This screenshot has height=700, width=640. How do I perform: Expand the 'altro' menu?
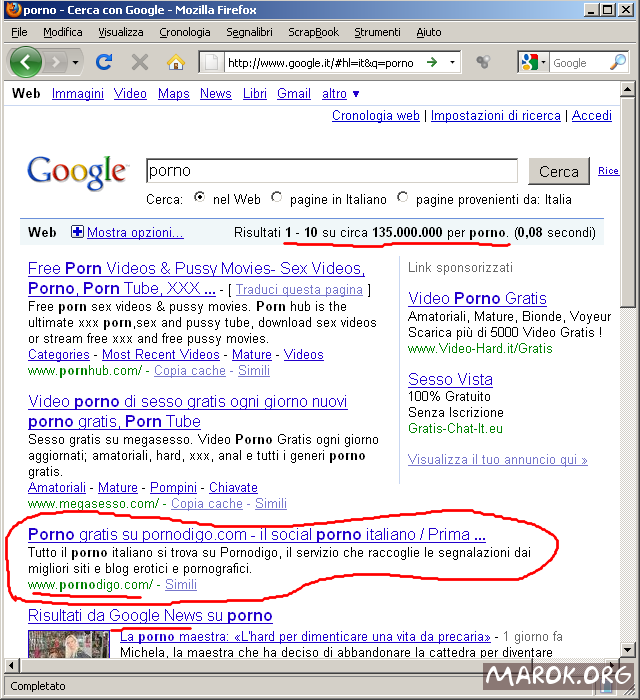point(341,93)
